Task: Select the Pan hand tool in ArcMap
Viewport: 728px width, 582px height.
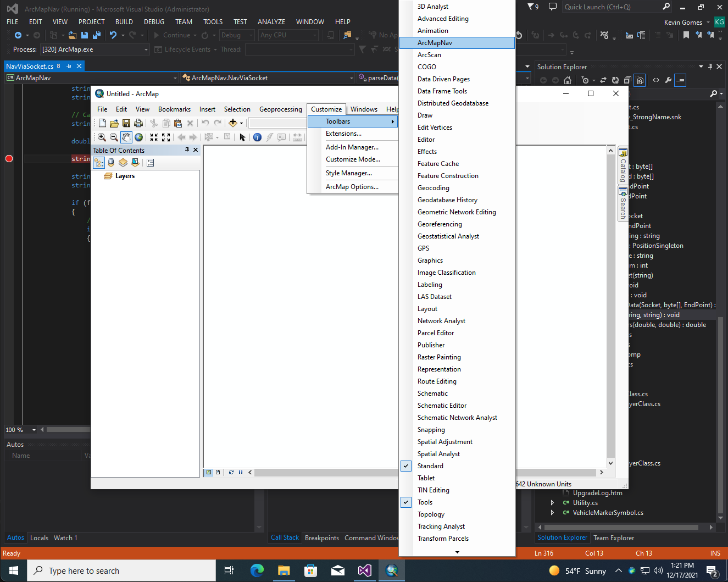Action: coord(126,137)
